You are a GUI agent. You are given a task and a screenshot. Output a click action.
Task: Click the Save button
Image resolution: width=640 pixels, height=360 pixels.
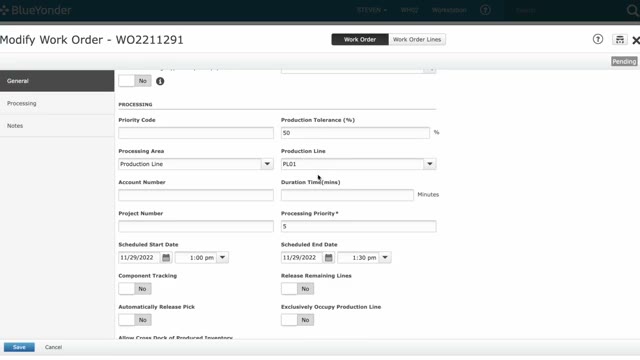coord(19,347)
